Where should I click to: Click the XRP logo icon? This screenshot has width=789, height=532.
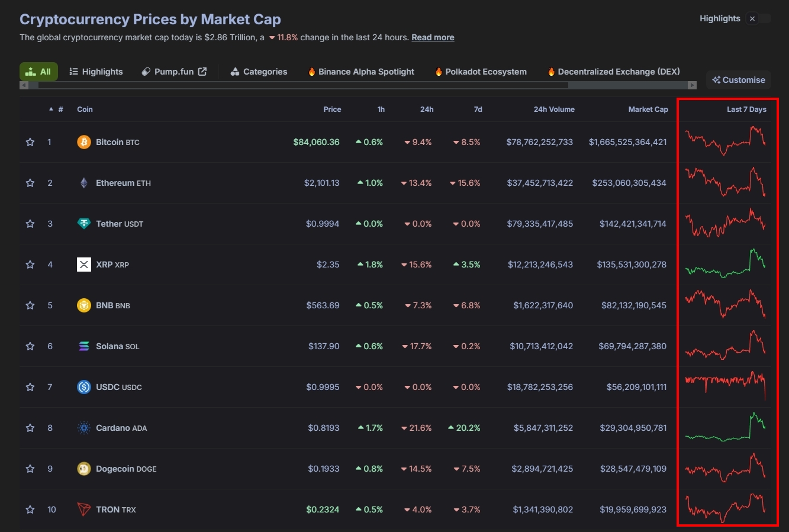84,265
